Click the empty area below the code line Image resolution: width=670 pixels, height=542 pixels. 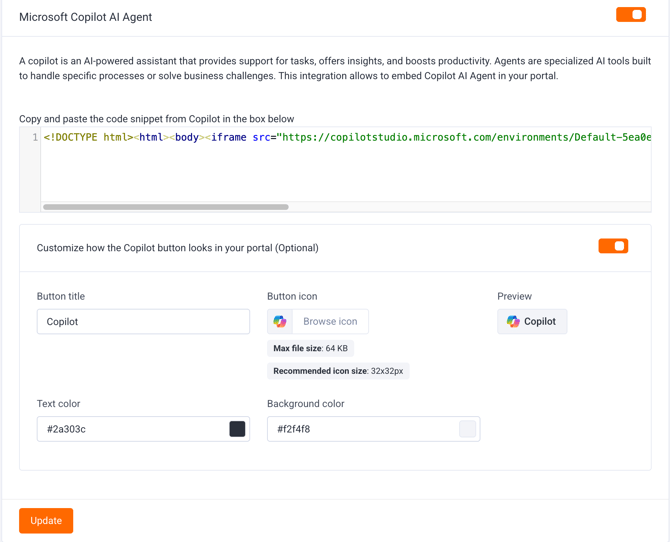[x=345, y=175]
